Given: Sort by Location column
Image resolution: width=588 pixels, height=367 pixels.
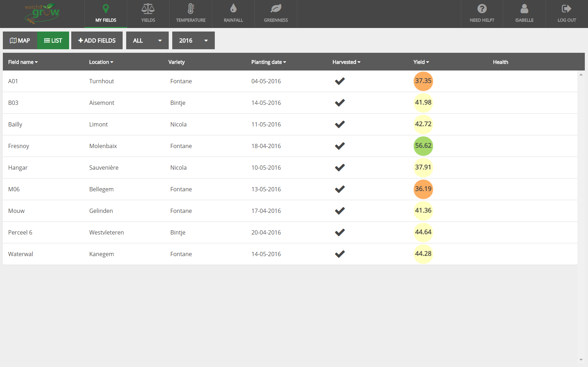Looking at the screenshot, I should coord(101,62).
